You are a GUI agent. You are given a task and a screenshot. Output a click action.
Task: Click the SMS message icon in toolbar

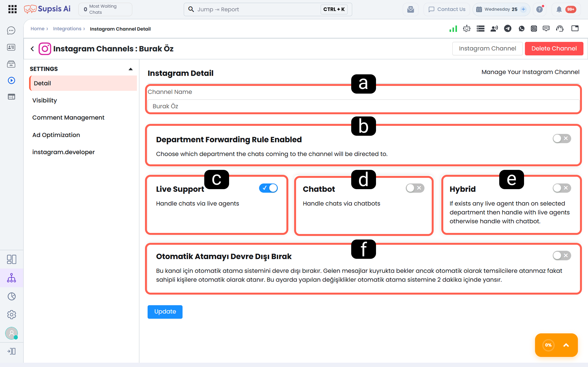point(546,29)
